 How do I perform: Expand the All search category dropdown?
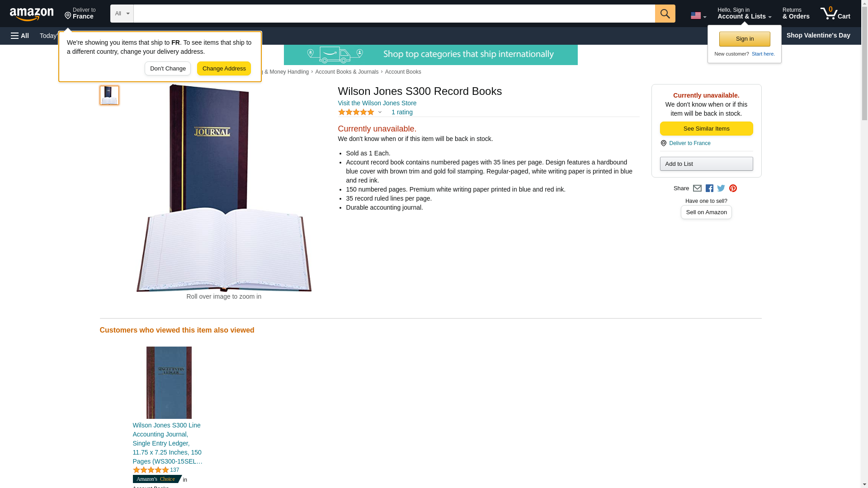click(x=122, y=14)
